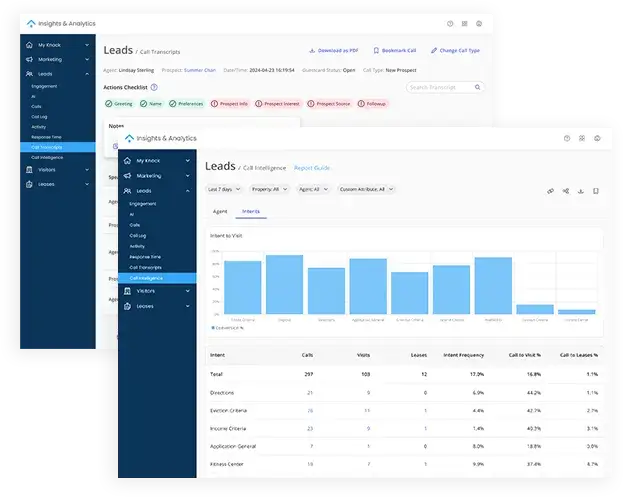Open the Last 7 days dropdown
The height and width of the screenshot is (497, 623).
(x=224, y=190)
